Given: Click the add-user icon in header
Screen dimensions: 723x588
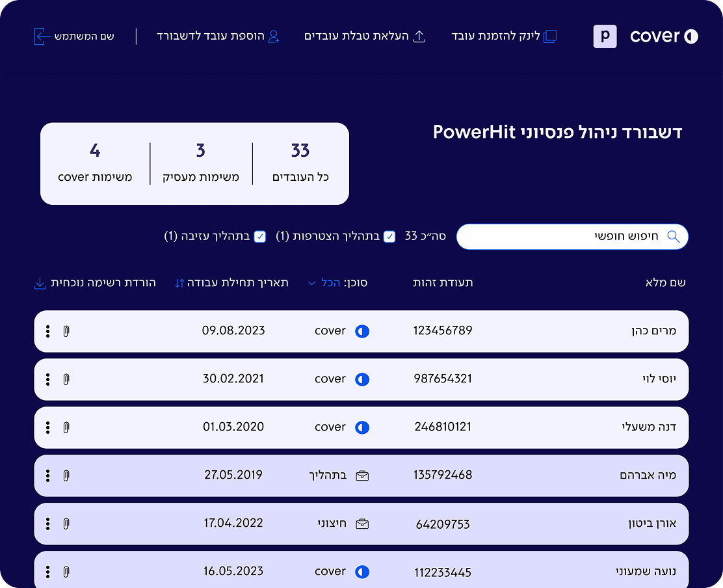Looking at the screenshot, I should tap(274, 36).
